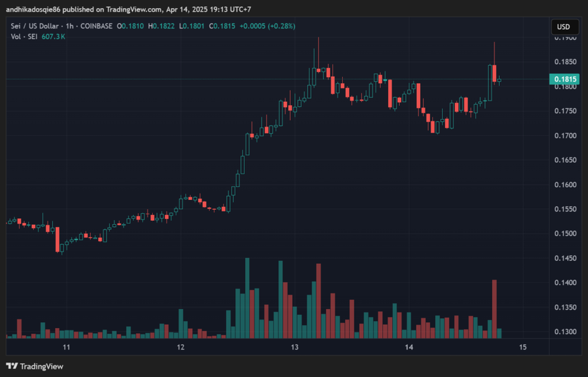Click the 0.1850 price axis label
The height and width of the screenshot is (377, 588).
(566, 62)
